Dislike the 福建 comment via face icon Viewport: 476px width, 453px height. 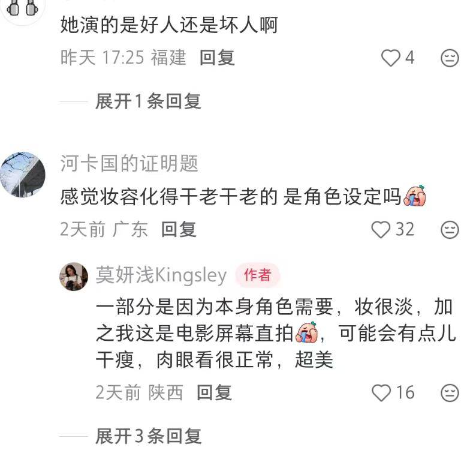[x=450, y=58]
